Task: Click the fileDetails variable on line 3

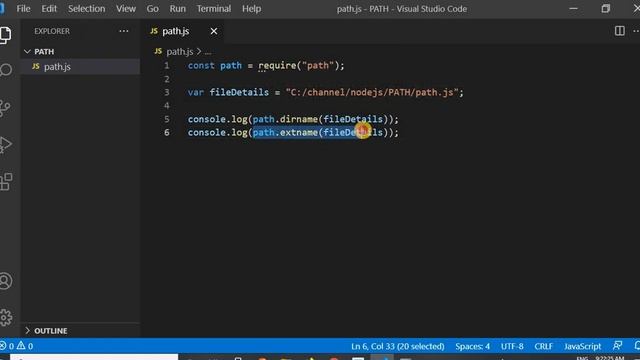Action: (x=239, y=92)
